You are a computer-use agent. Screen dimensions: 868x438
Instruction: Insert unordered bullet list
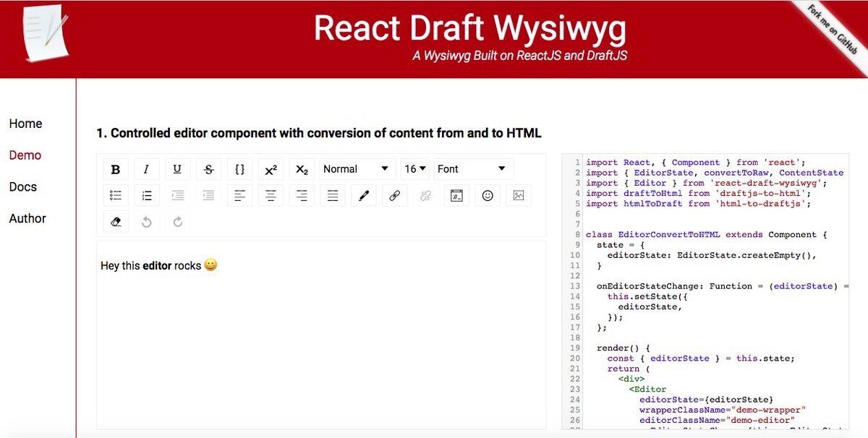[116, 195]
